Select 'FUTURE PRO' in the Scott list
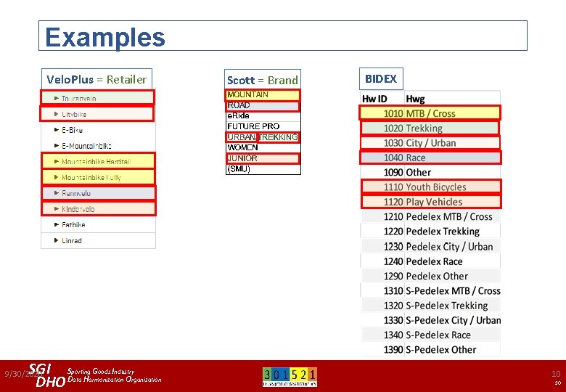The width and height of the screenshot is (566, 392). (x=253, y=126)
